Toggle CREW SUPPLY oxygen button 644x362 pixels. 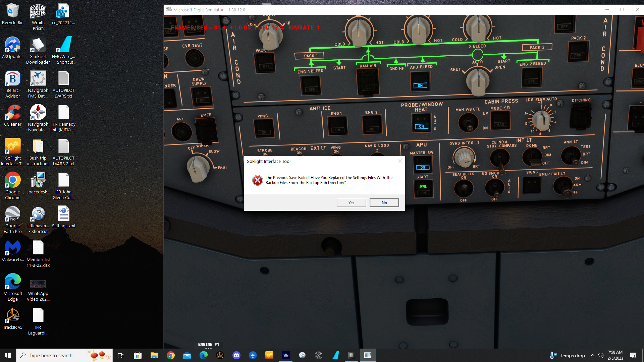[202, 97]
